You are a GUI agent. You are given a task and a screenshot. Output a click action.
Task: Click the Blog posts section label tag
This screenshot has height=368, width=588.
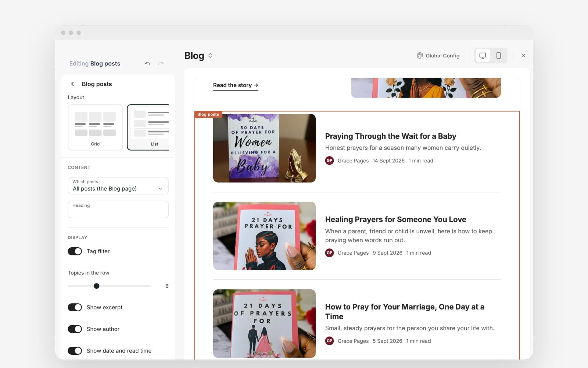[x=208, y=114]
